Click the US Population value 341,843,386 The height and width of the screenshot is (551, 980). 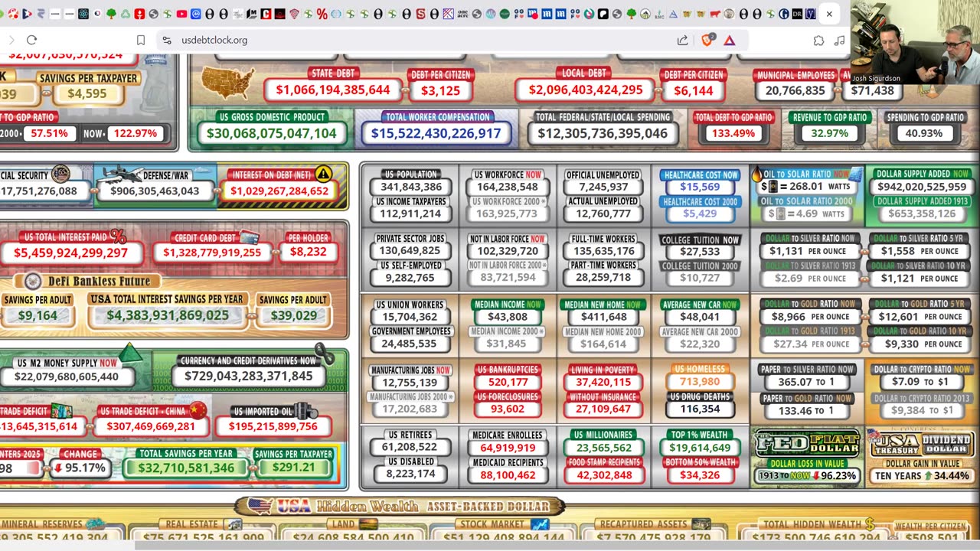point(412,187)
